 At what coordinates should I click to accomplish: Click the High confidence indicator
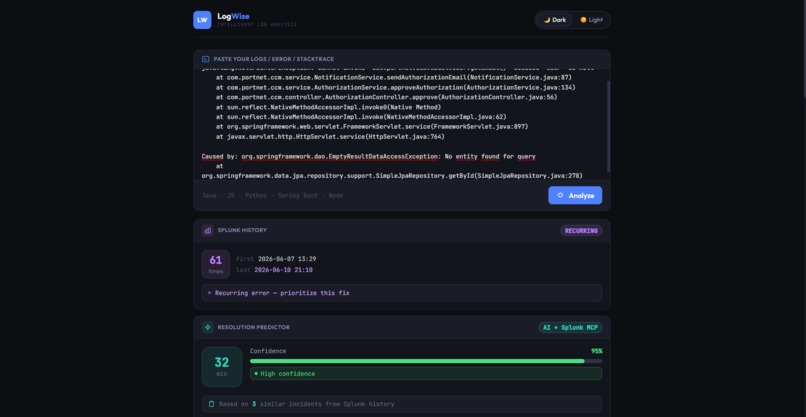pos(426,374)
